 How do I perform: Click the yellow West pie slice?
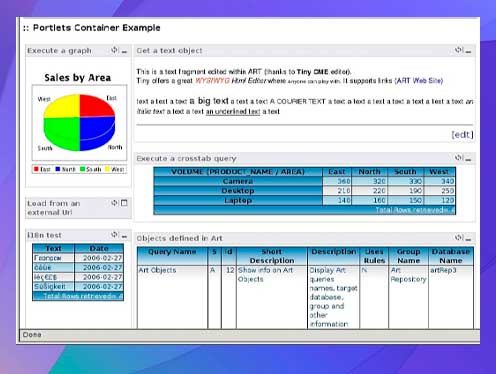tap(63, 107)
